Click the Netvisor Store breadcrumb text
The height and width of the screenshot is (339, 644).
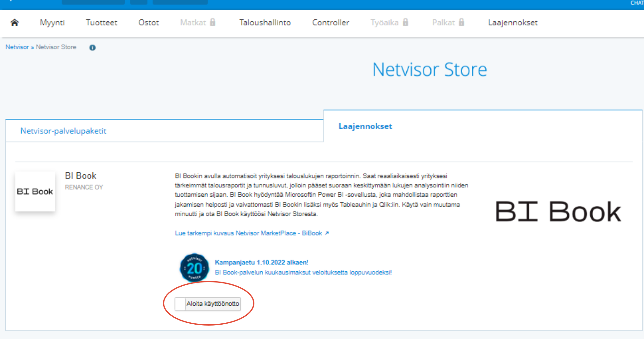(x=56, y=47)
